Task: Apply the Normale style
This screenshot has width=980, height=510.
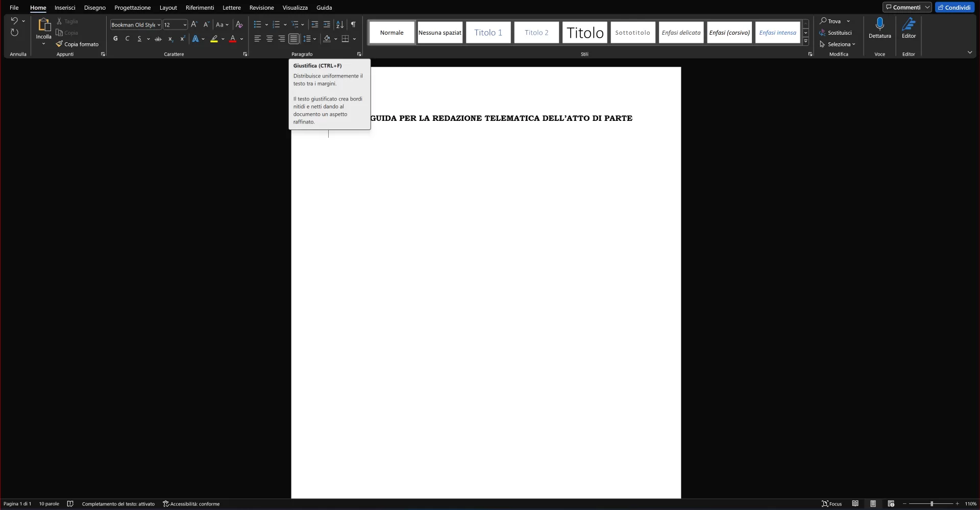Action: [x=391, y=33]
